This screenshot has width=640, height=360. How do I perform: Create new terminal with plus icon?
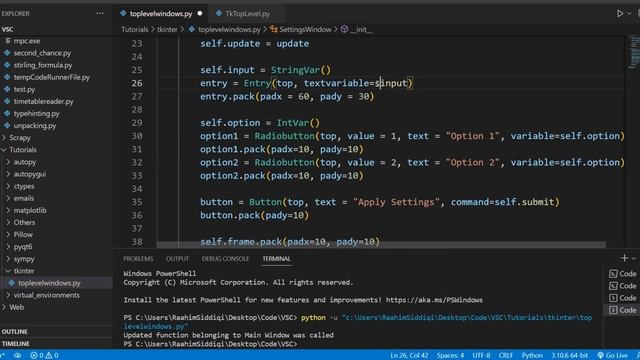pyautogui.click(x=624, y=258)
